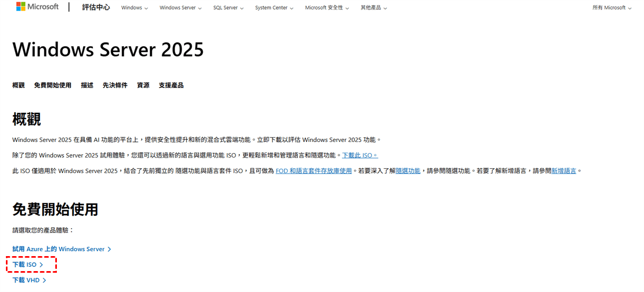The height and width of the screenshot is (292, 644).
Task: Click the 請選取您的產品體驗 text
Action: [43, 230]
